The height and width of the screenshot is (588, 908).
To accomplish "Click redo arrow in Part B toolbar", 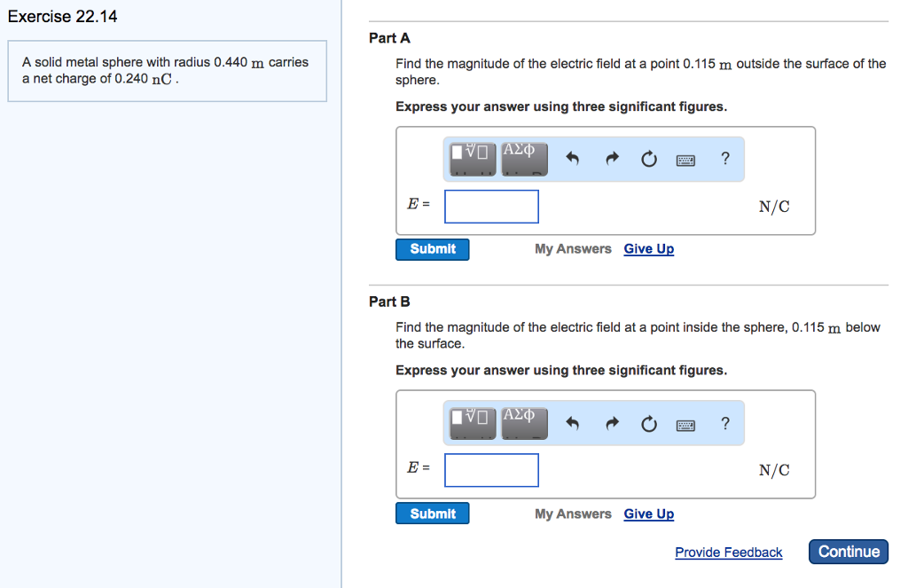I will tap(611, 424).
